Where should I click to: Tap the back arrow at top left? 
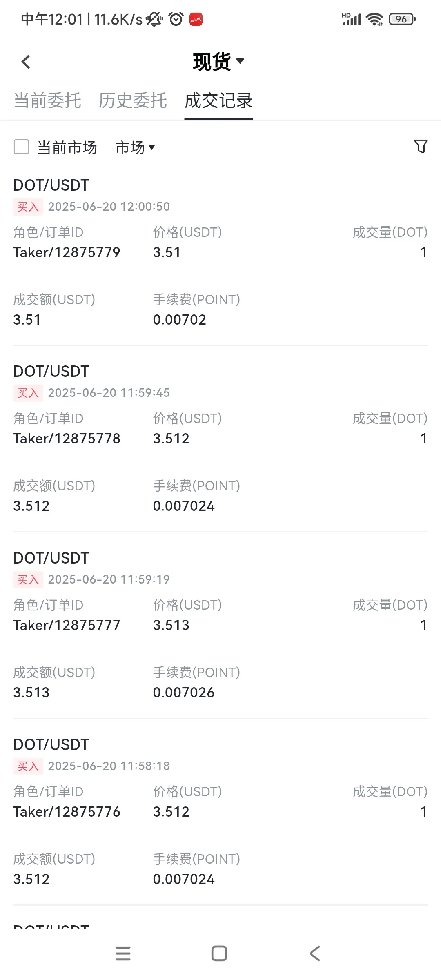click(x=26, y=62)
